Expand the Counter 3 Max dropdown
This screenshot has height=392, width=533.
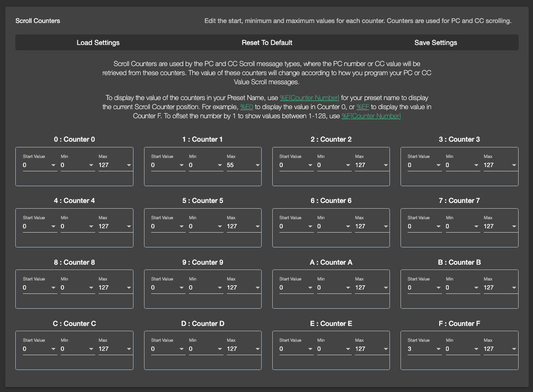coord(500,165)
